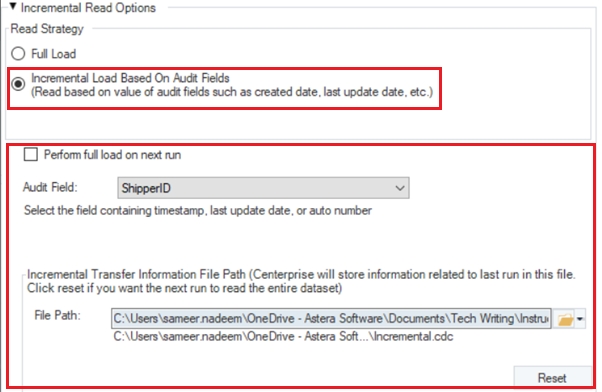Click the hint text about timestamp fields
602x392 pixels.
pyautogui.click(x=198, y=210)
